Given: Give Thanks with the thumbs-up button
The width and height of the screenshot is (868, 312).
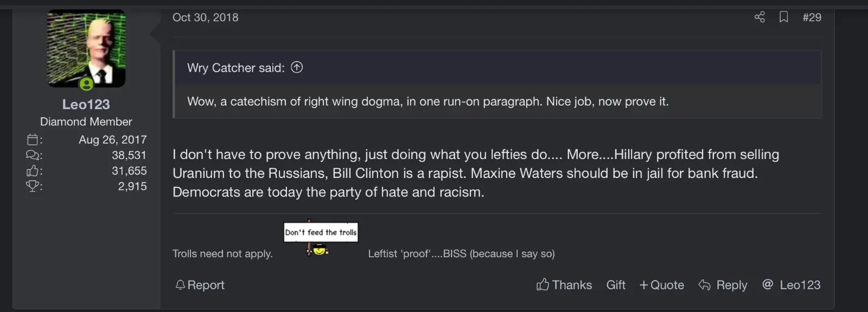Looking at the screenshot, I should pos(564,285).
